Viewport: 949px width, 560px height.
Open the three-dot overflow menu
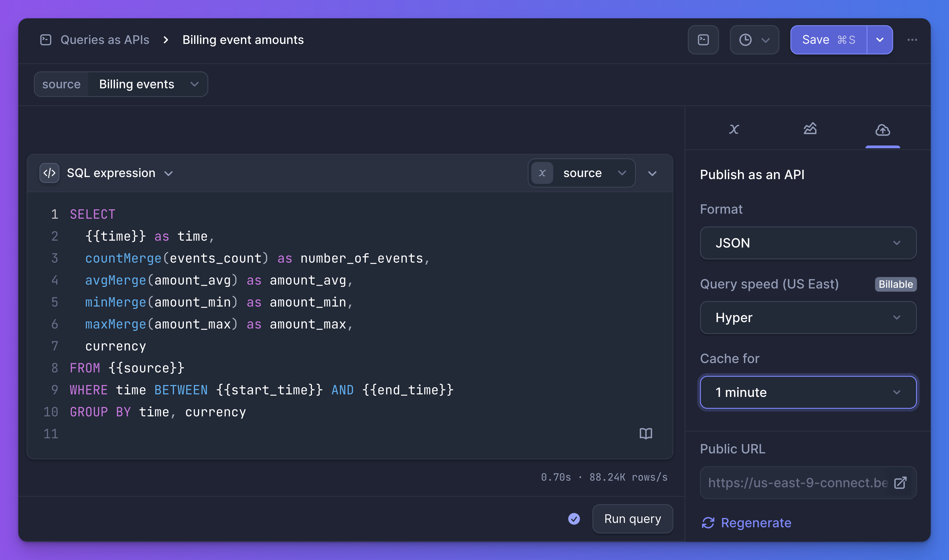912,40
